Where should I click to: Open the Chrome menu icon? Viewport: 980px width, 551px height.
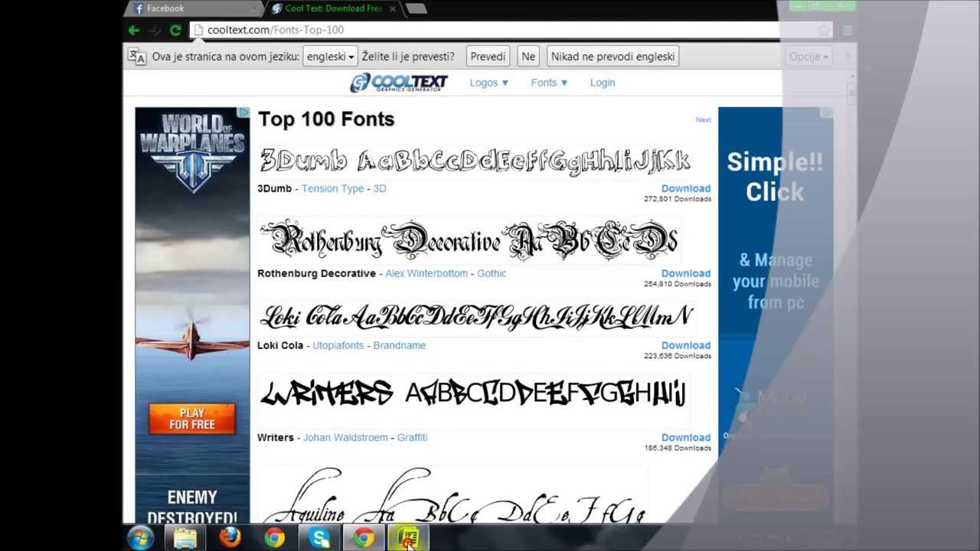point(847,30)
